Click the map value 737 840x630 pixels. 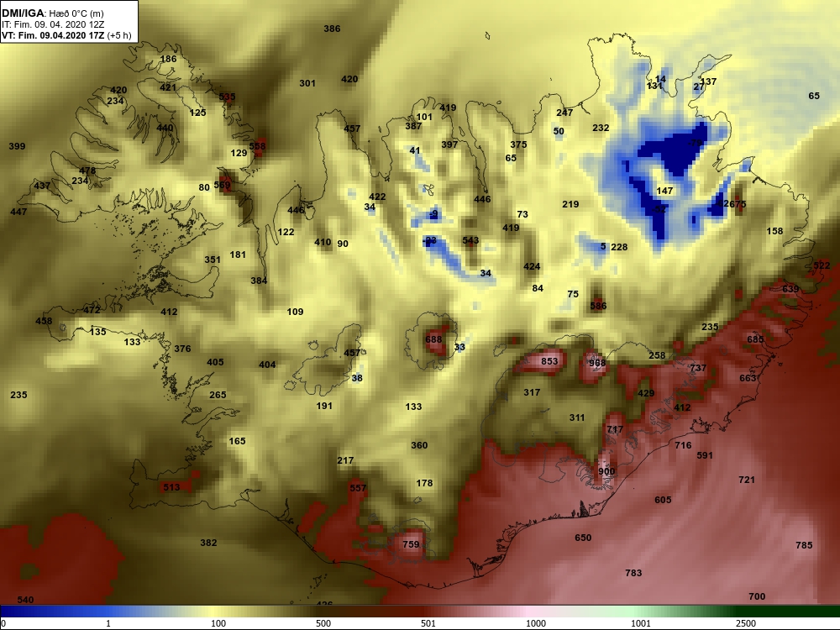pos(698,368)
